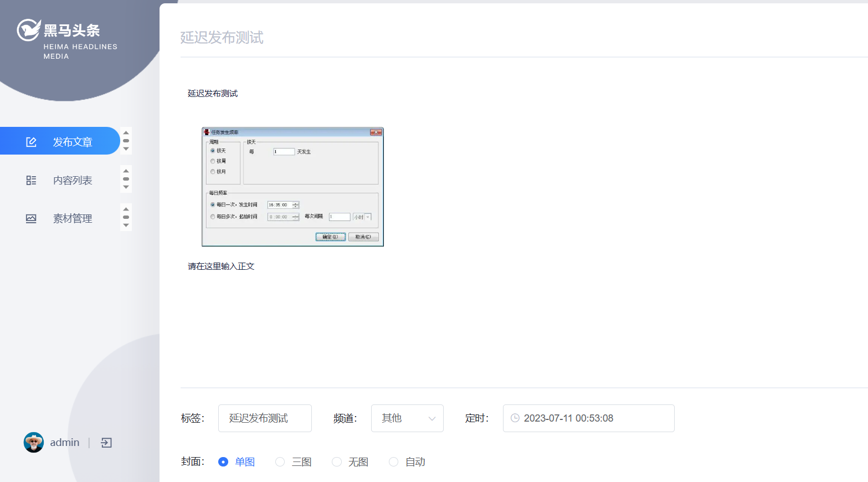Select the 三图 cover radio button
The image size is (868, 482).
pyautogui.click(x=280, y=462)
